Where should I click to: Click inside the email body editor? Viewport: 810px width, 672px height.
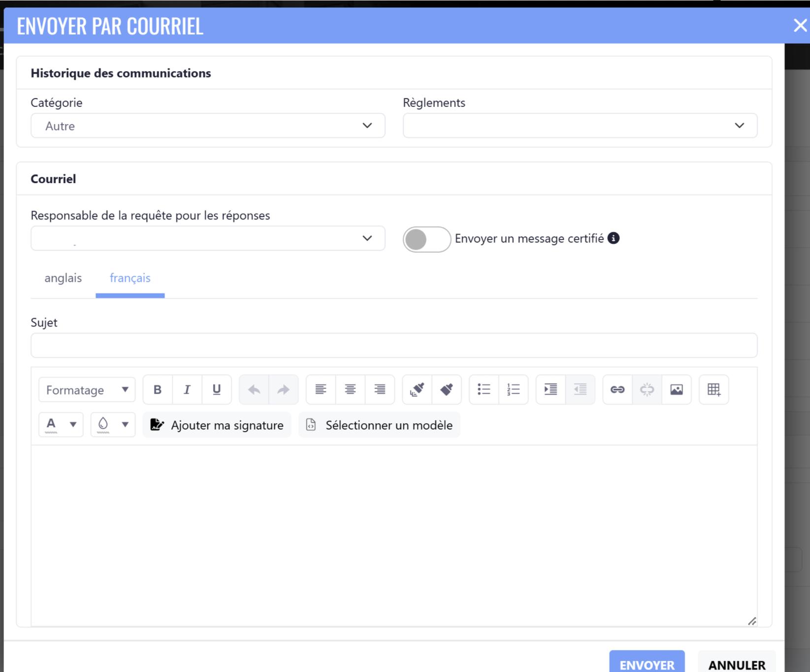(x=394, y=536)
